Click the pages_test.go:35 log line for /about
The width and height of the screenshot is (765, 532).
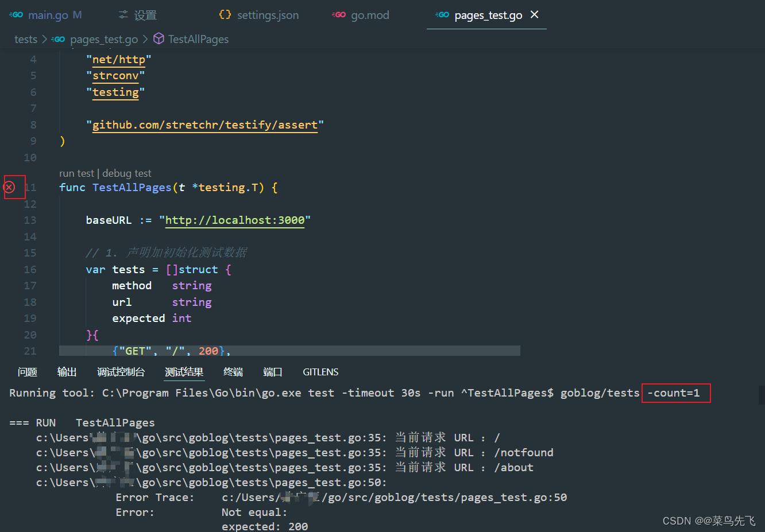pyautogui.click(x=284, y=468)
